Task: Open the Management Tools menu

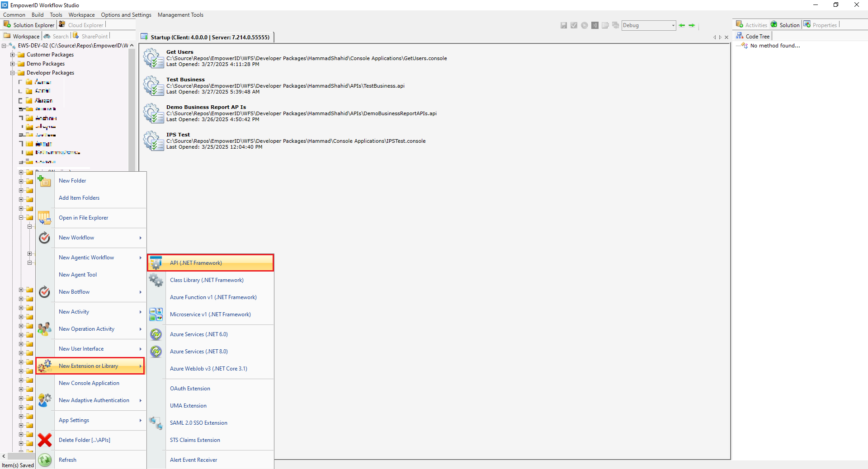Action: [180, 15]
